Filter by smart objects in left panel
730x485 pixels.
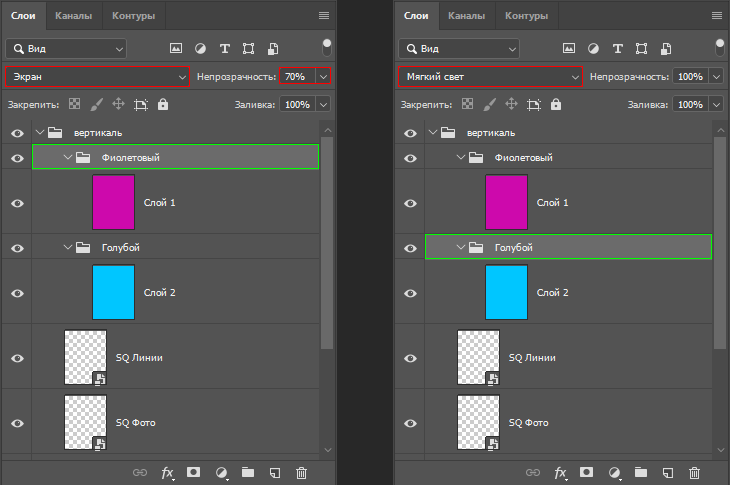coord(273,48)
